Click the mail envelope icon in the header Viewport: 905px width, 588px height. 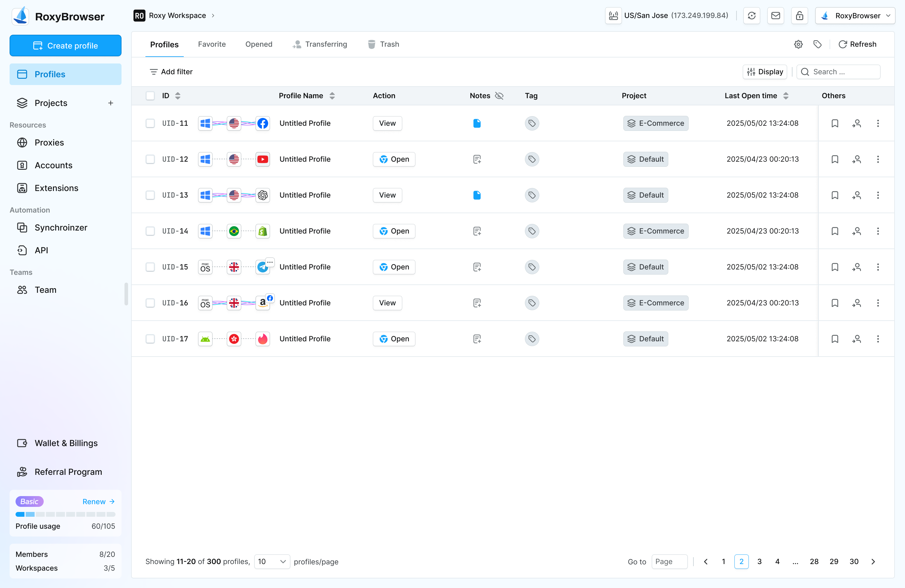tap(776, 16)
